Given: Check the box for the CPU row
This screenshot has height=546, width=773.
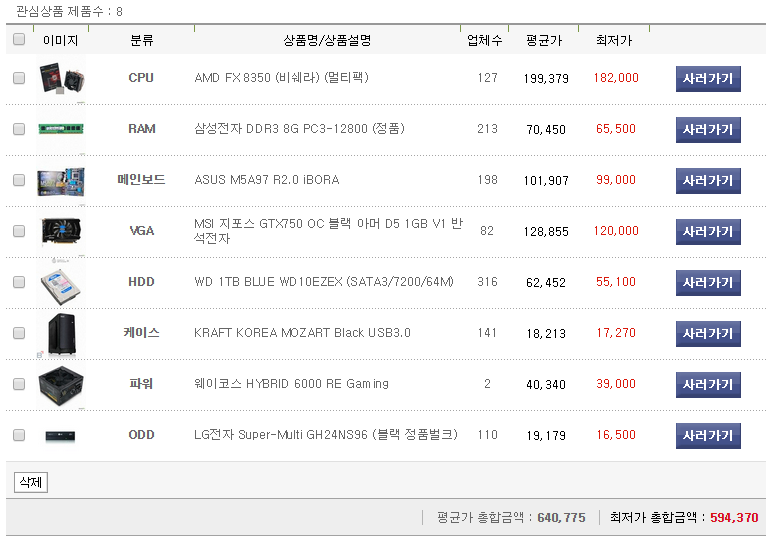Looking at the screenshot, I should [19, 78].
